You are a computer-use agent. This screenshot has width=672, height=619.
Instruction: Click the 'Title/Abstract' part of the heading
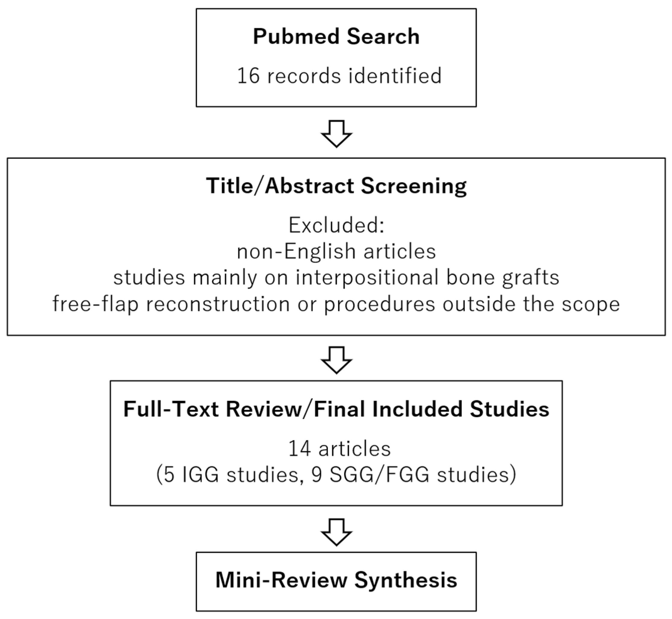click(x=280, y=186)
